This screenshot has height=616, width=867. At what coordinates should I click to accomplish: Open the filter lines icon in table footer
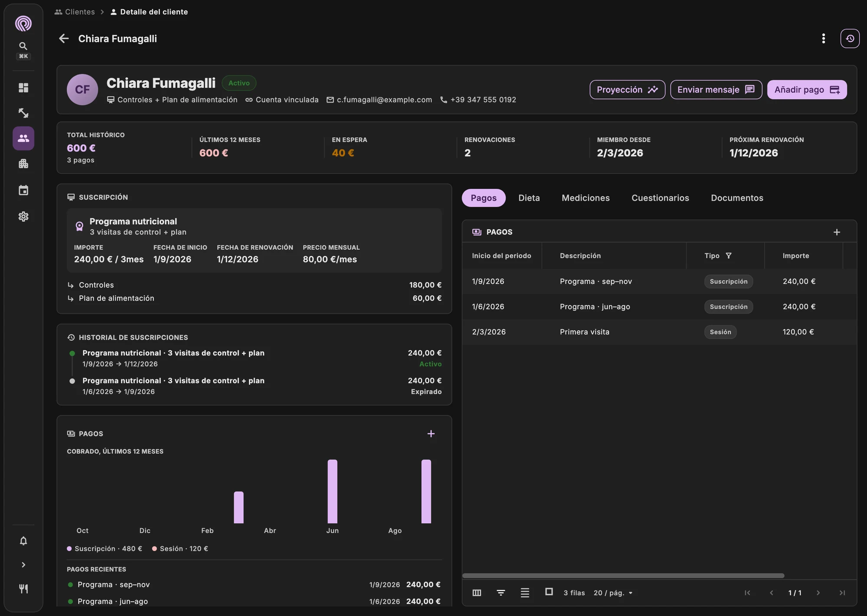[x=501, y=593]
